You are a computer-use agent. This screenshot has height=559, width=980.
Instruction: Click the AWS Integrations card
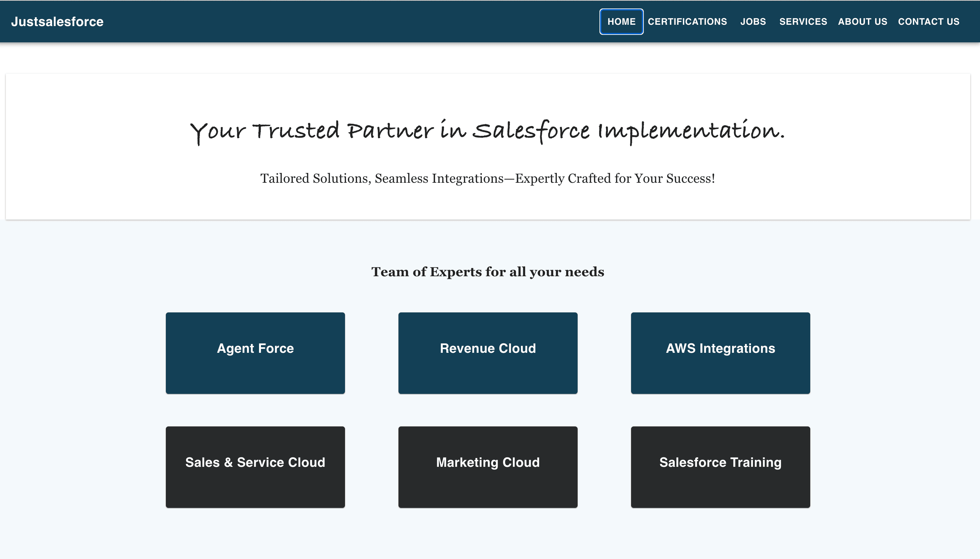(x=720, y=353)
